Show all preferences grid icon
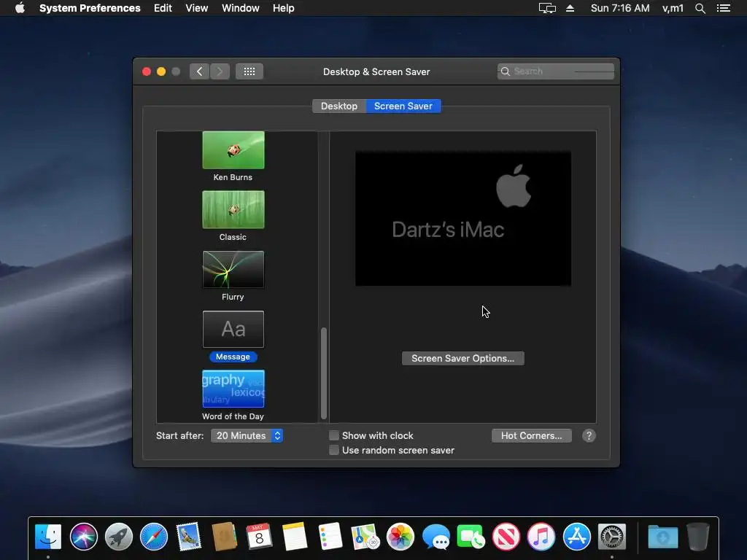This screenshot has height=560, width=747. pos(249,71)
